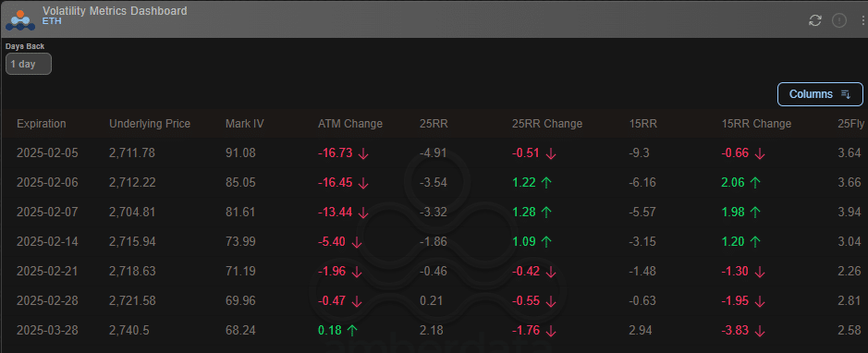Screen dimensions: 868x353
Task: Click underlying price 2,704.81
Action: tap(133, 212)
